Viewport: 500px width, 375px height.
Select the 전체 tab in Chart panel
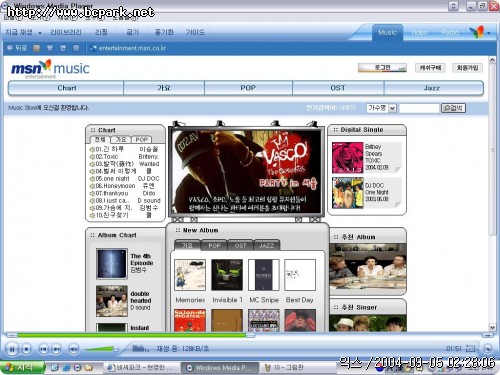coord(100,139)
